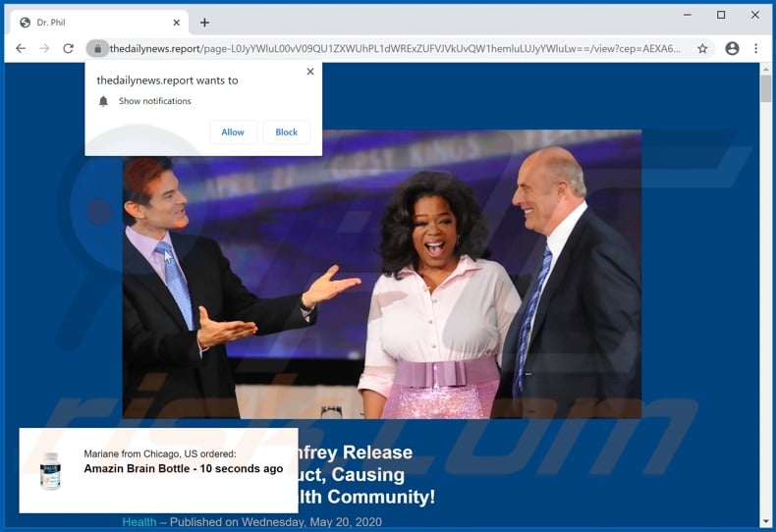Go back to the previous page
Screen dimensions: 776x532
21,48
